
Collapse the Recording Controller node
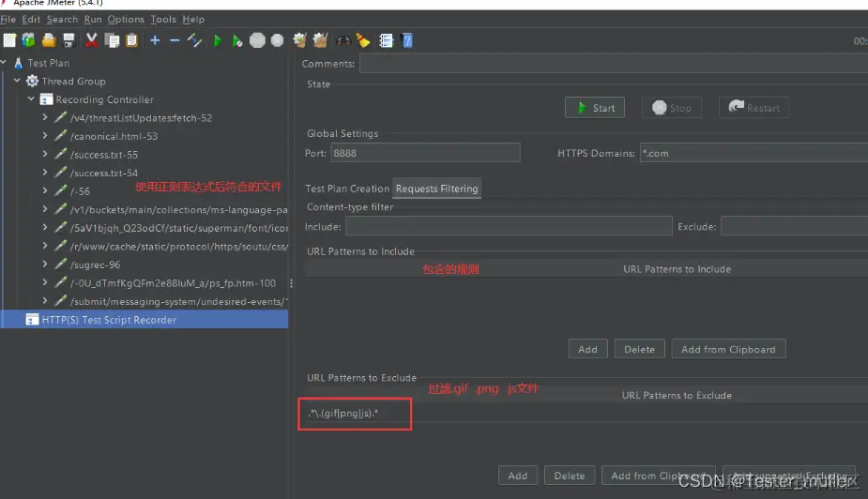pos(31,99)
